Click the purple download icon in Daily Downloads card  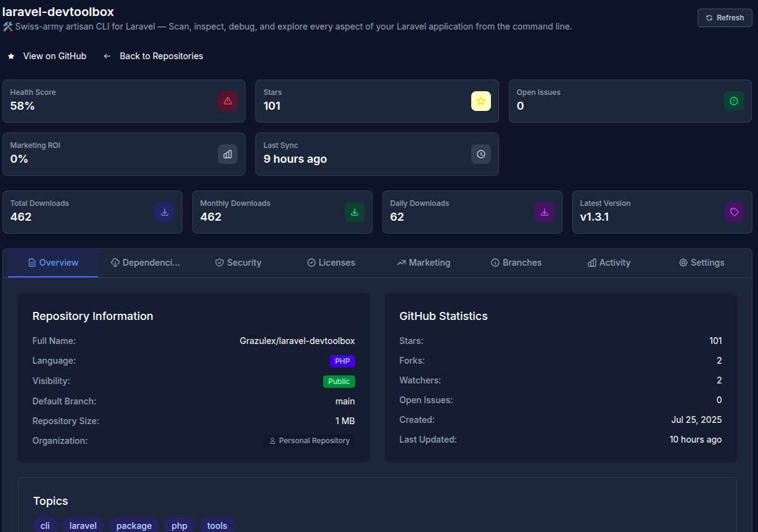[545, 212]
